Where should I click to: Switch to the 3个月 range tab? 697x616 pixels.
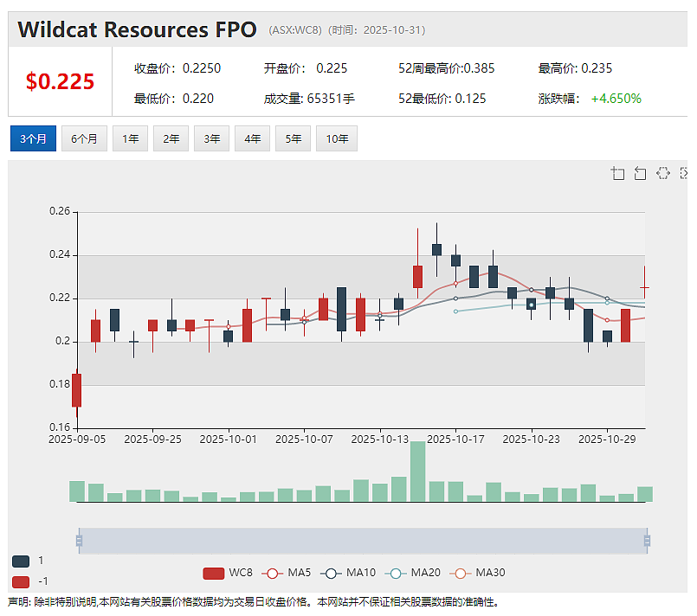click(34, 138)
